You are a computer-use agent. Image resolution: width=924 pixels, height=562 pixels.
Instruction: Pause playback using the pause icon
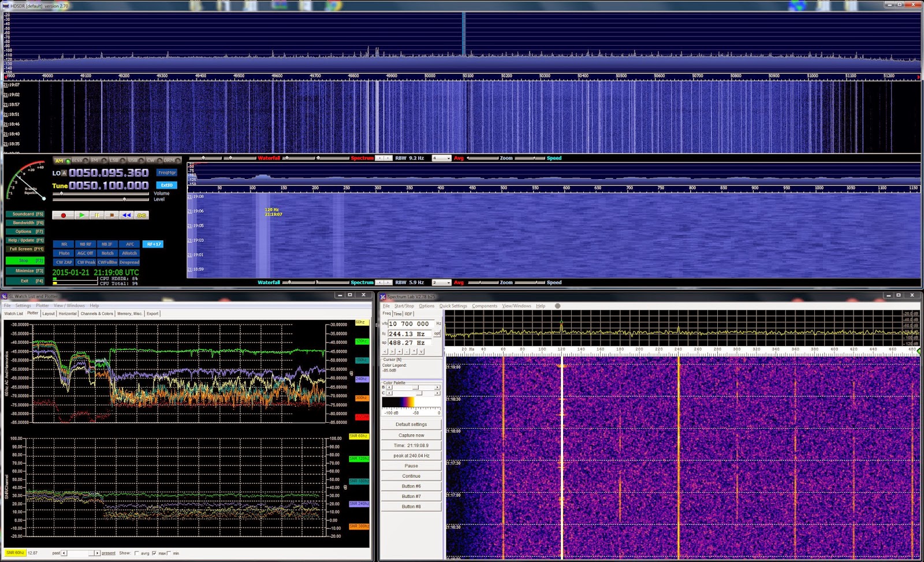click(97, 215)
